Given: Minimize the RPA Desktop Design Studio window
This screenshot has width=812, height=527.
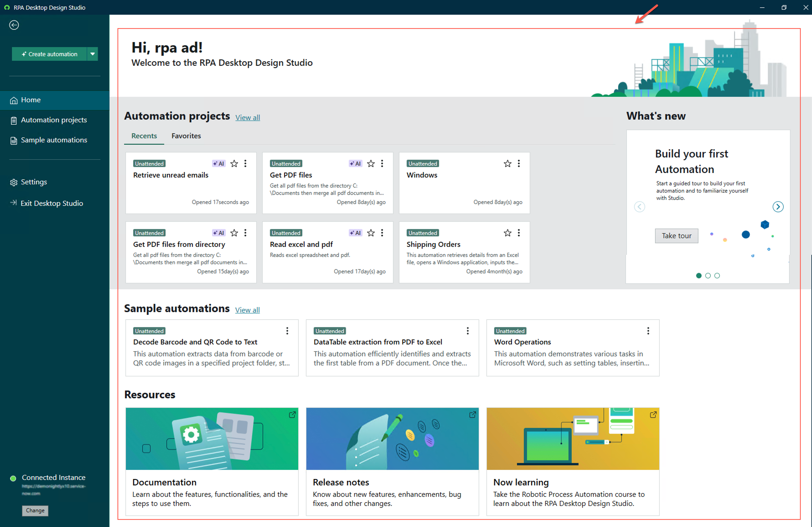Looking at the screenshot, I should (762, 7).
